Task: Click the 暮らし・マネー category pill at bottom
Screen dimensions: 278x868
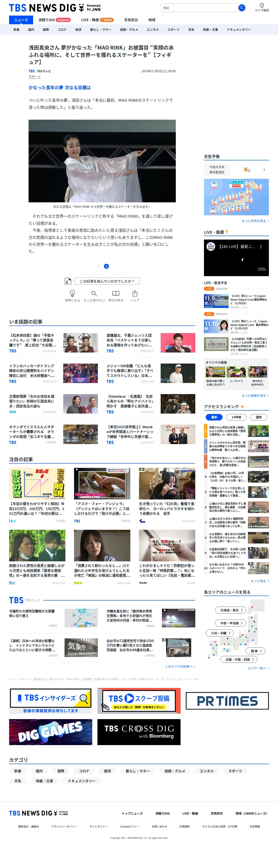Action: point(137,771)
